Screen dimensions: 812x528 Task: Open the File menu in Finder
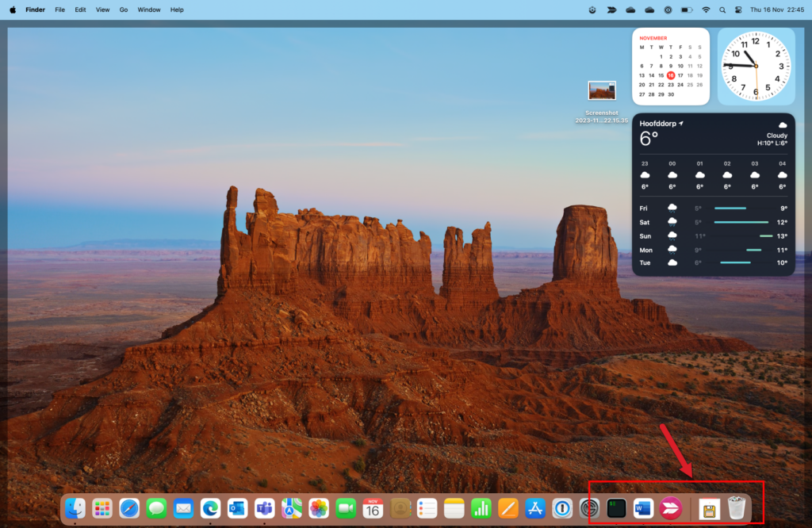[59, 10]
